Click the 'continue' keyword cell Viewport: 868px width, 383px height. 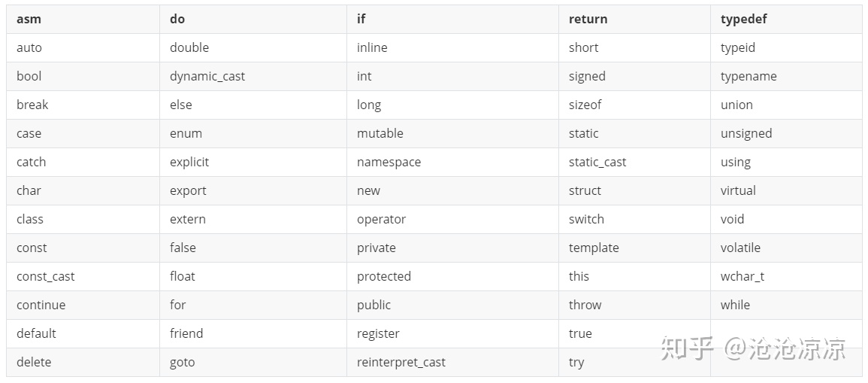(41, 305)
